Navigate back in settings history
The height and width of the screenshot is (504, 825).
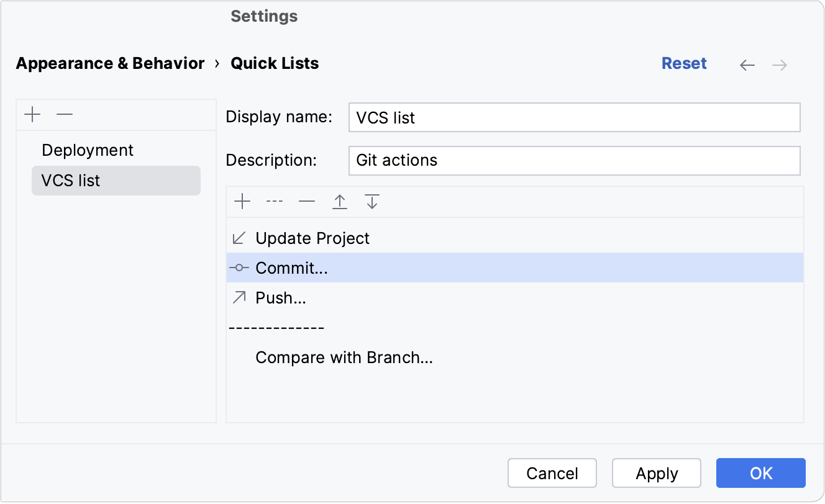(747, 64)
